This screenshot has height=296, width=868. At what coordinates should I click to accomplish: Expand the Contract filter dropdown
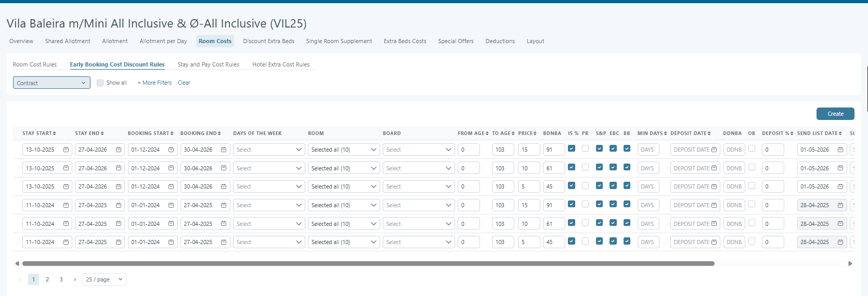point(51,83)
